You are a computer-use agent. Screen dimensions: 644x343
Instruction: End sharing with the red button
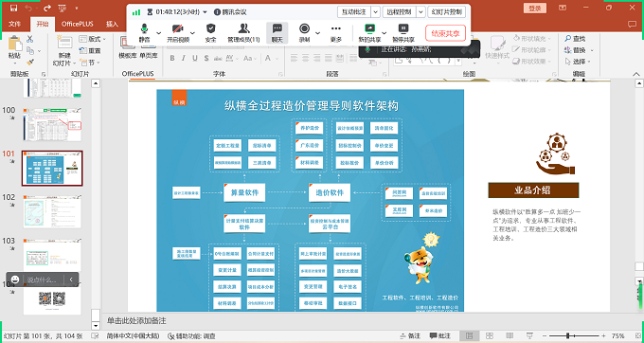click(446, 33)
